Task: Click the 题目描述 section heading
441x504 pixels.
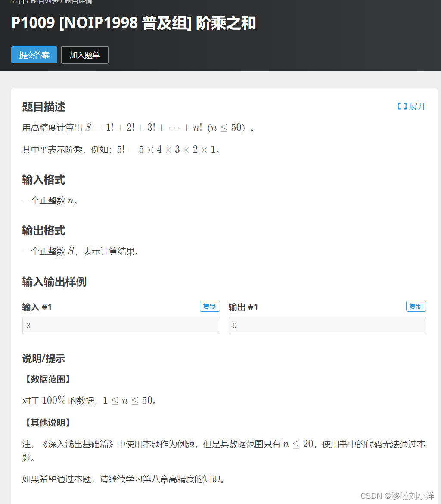Action: (43, 106)
